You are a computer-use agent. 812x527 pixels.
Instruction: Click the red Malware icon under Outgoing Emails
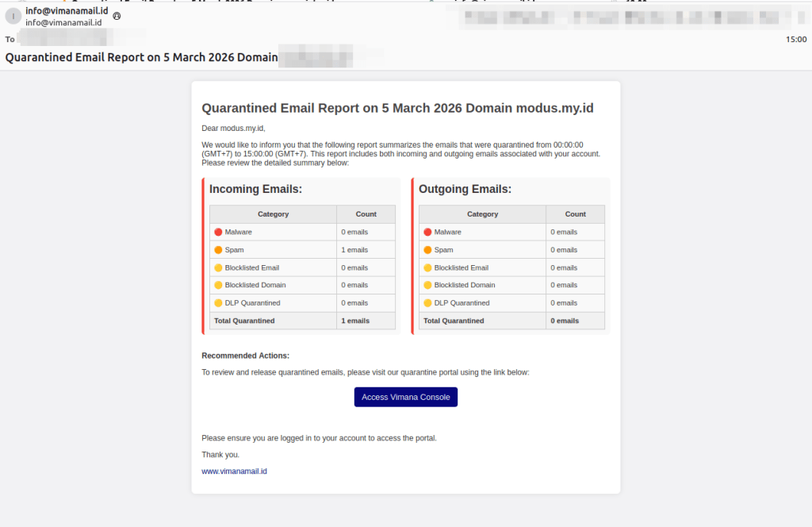pos(427,232)
